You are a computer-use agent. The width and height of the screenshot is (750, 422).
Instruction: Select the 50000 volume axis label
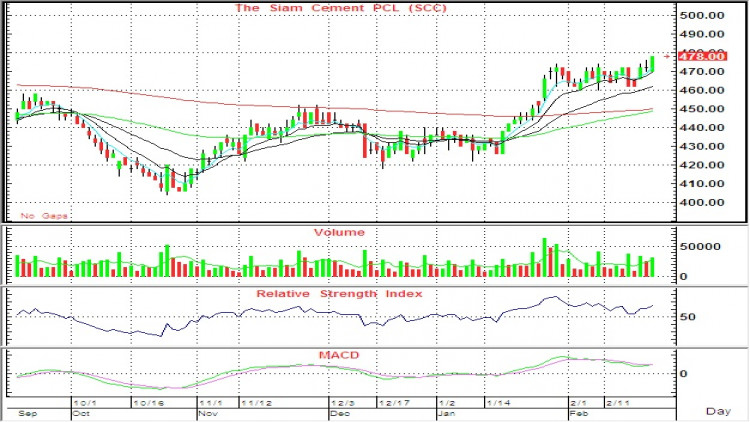(700, 246)
